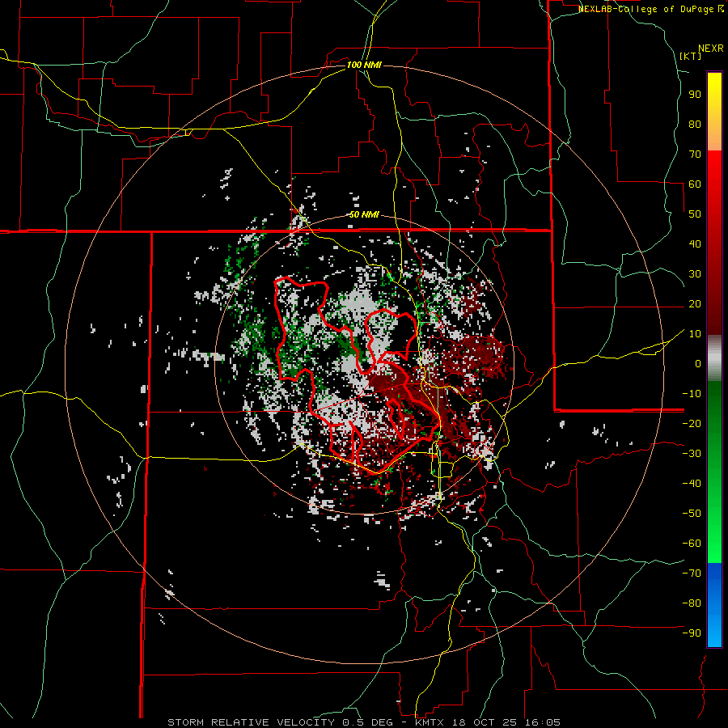Click the 90 knot label on velocity scale

695,95
